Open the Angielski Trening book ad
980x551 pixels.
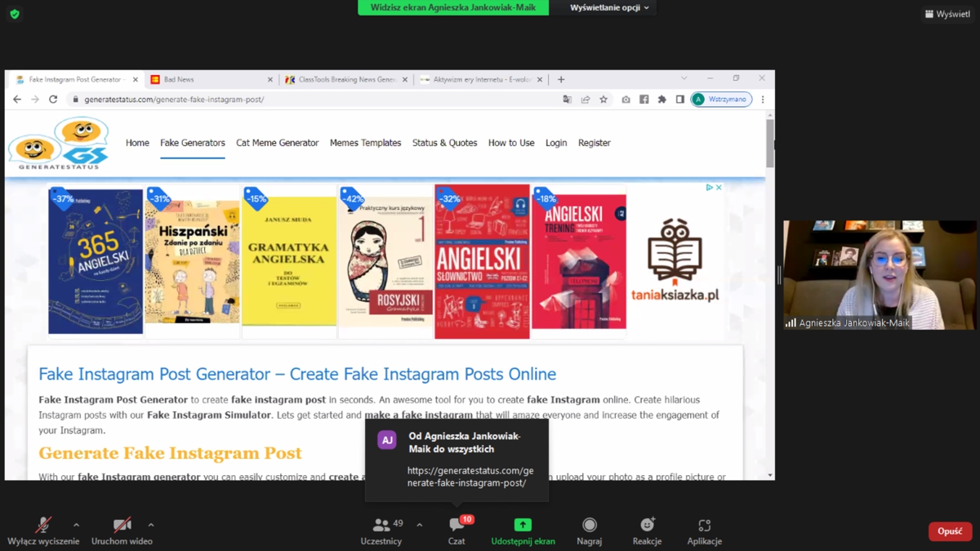coord(579,261)
